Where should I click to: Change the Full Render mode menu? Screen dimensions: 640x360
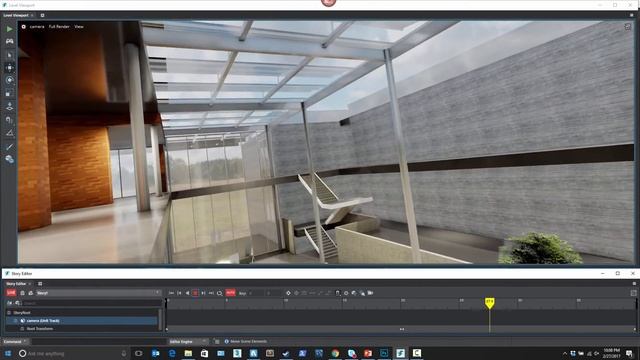pos(59,27)
